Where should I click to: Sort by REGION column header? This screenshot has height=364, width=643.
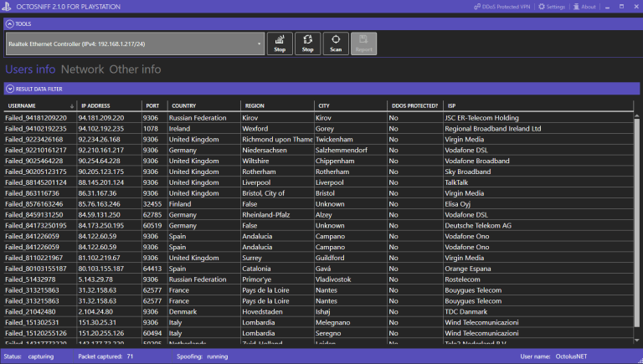[255, 105]
